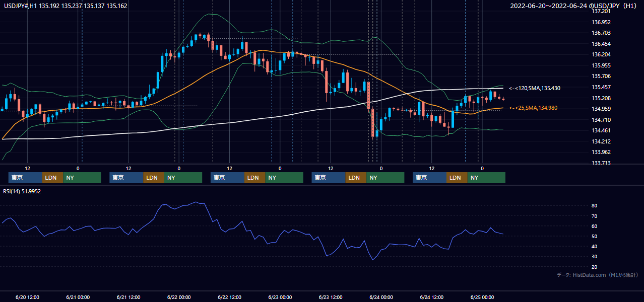Click the 東京 session box above 6/22 12:00
This screenshot has height=302, width=644.
(x=227, y=178)
